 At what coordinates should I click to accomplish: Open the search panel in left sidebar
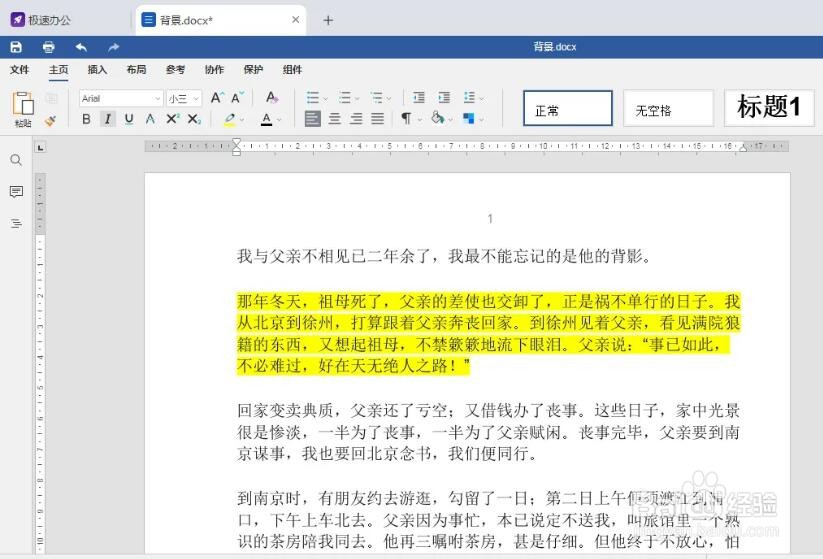click(16, 160)
